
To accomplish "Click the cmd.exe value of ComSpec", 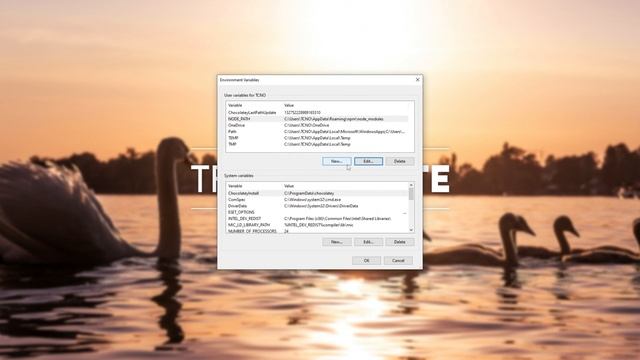I will point(313,200).
